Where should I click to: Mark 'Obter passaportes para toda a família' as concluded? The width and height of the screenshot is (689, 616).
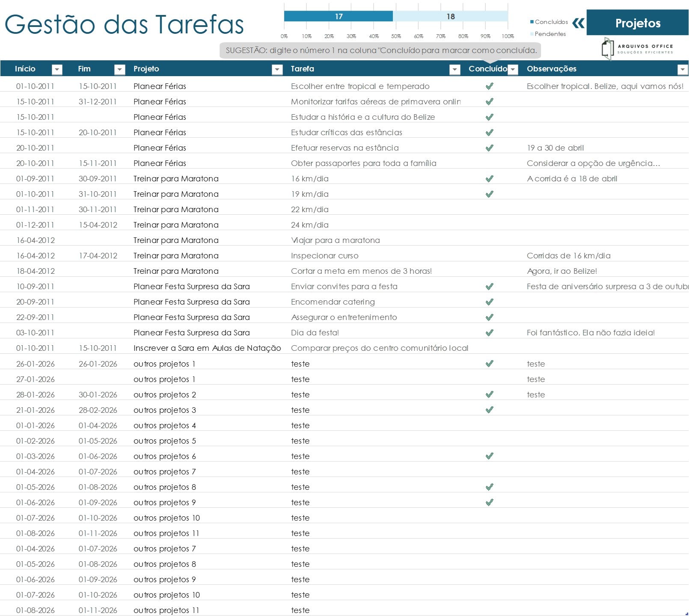click(x=489, y=163)
